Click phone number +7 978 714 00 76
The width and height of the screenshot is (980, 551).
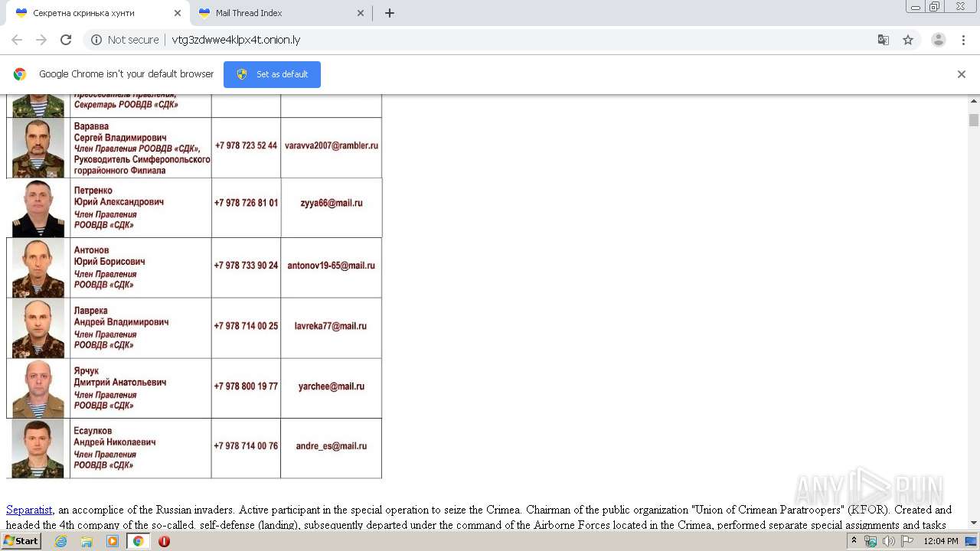click(x=246, y=446)
